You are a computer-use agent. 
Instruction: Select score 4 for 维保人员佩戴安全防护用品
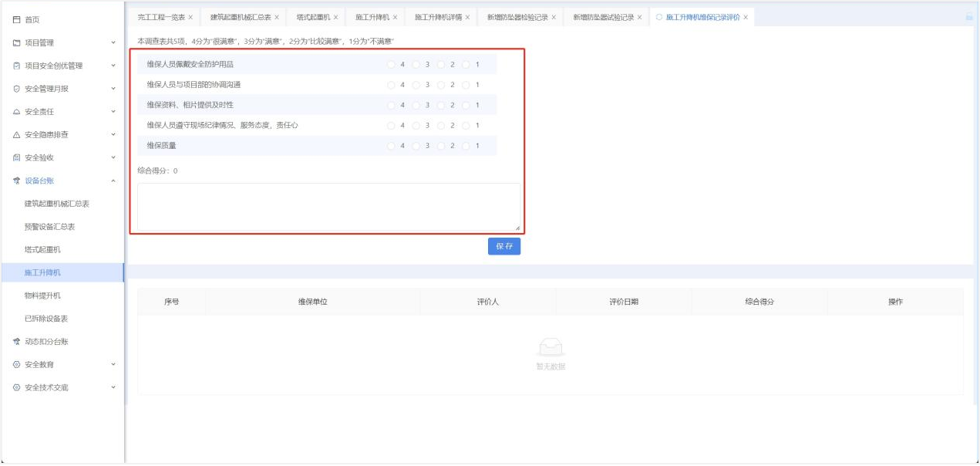(x=392, y=64)
